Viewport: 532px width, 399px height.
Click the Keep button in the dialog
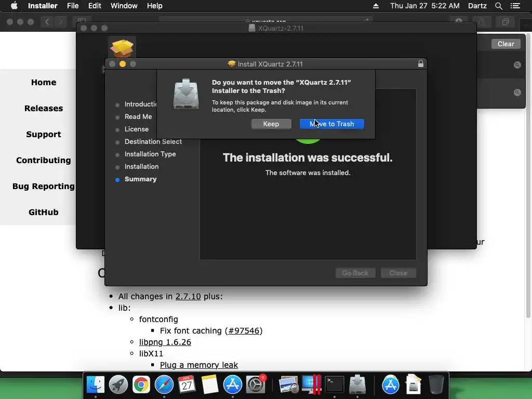click(x=271, y=124)
